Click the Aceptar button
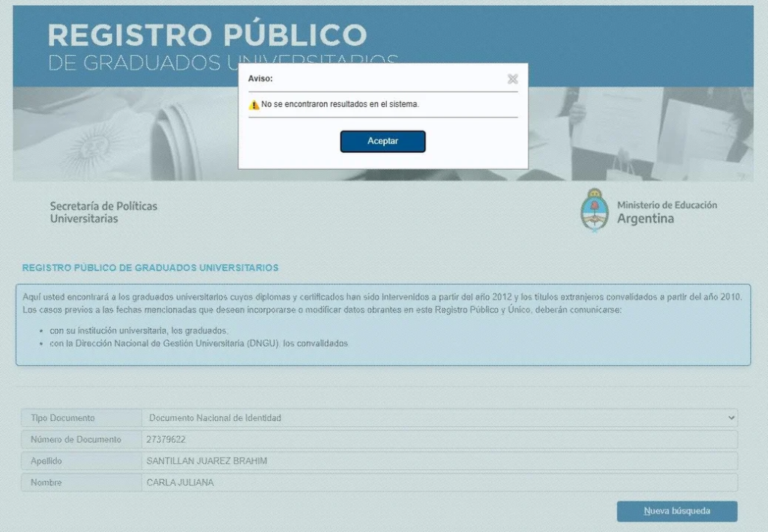768x532 pixels. click(382, 141)
